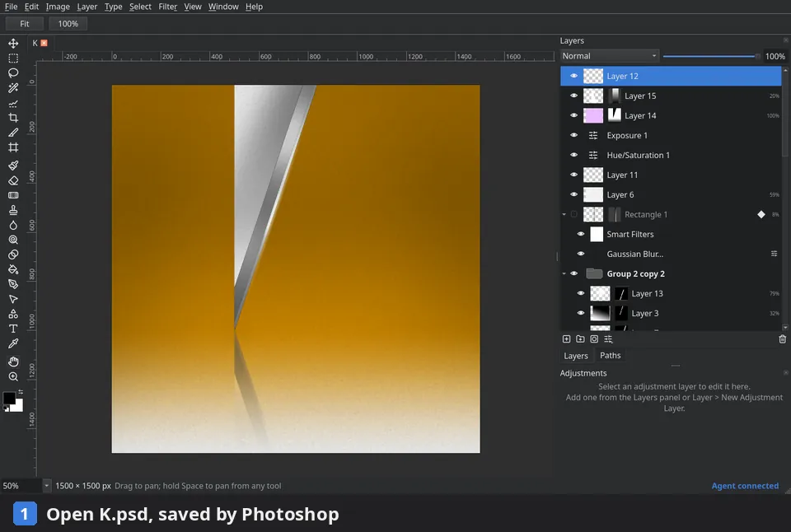Select the Shapes tool
Screen dimensions: 791x532
click(13, 314)
